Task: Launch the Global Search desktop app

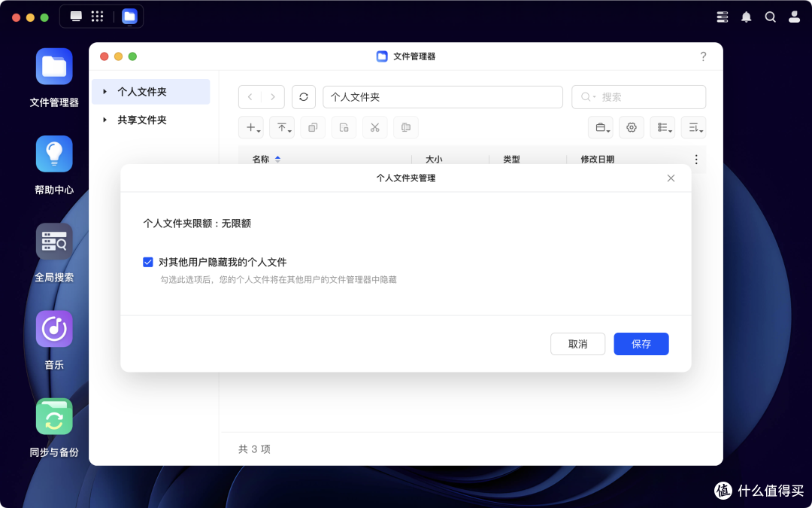Action: click(54, 242)
